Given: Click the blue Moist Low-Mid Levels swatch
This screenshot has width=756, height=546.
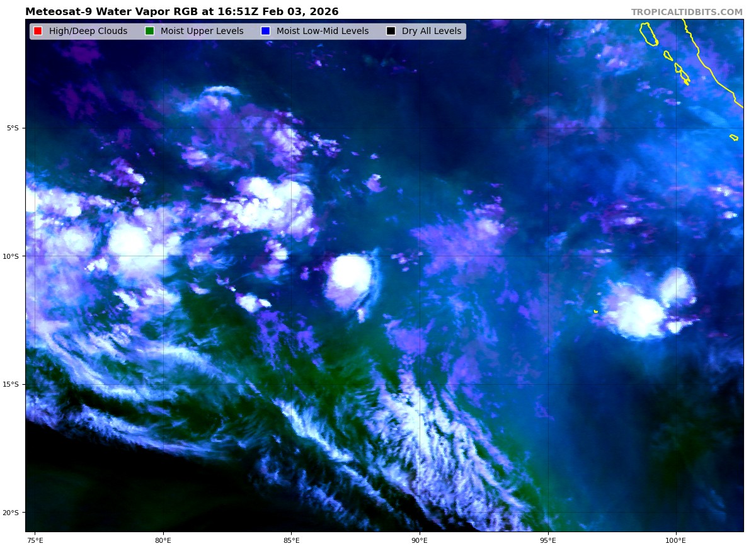Looking at the screenshot, I should point(265,31).
